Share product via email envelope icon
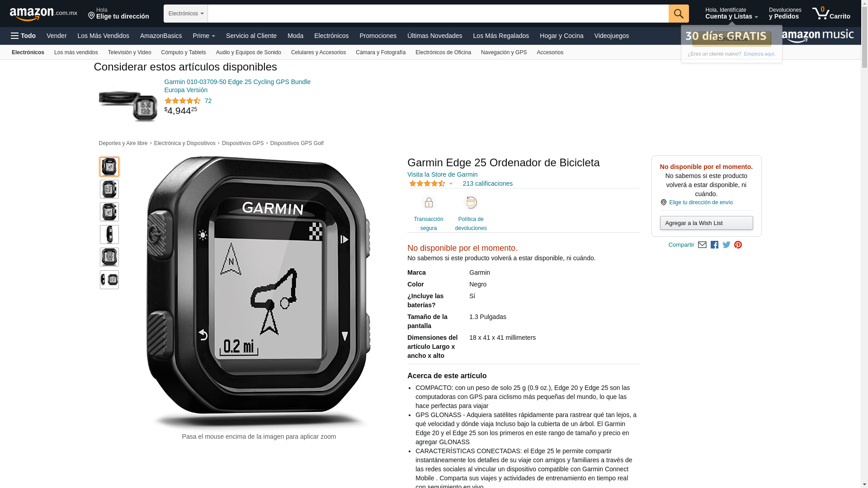The height and width of the screenshot is (488, 868). [x=702, y=245]
